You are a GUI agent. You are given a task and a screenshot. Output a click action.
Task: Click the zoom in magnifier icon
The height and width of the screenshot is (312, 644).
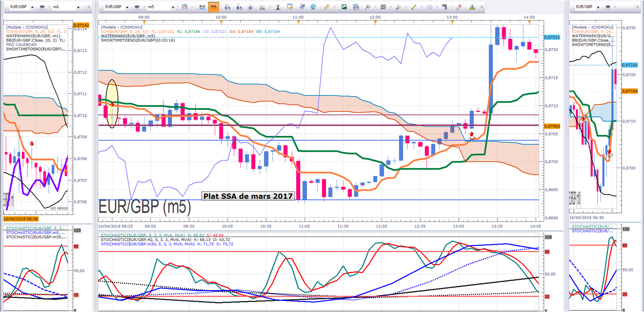tap(228, 7)
